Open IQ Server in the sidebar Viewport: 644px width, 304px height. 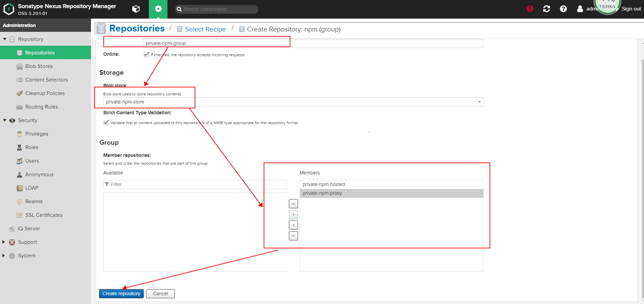tap(45, 229)
